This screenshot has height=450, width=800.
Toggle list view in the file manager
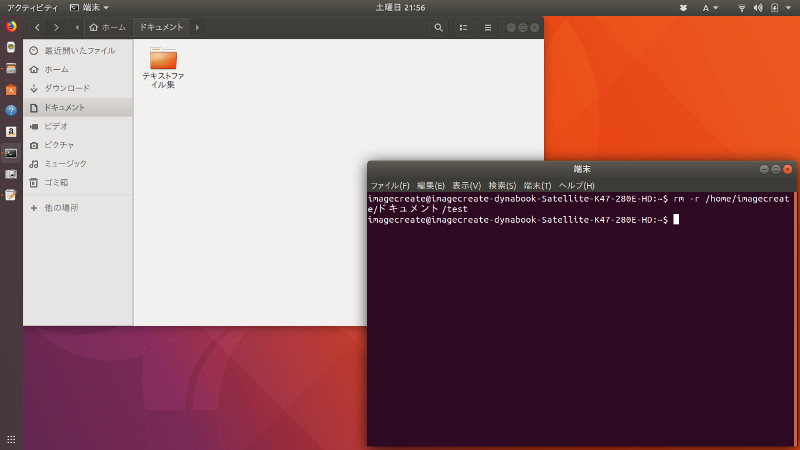pyautogui.click(x=463, y=28)
